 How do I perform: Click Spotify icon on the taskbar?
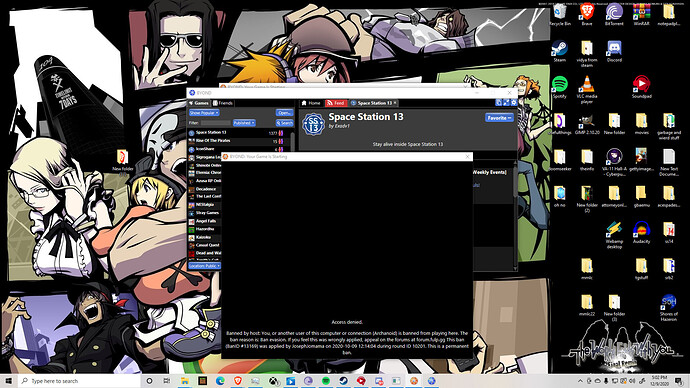point(326,381)
